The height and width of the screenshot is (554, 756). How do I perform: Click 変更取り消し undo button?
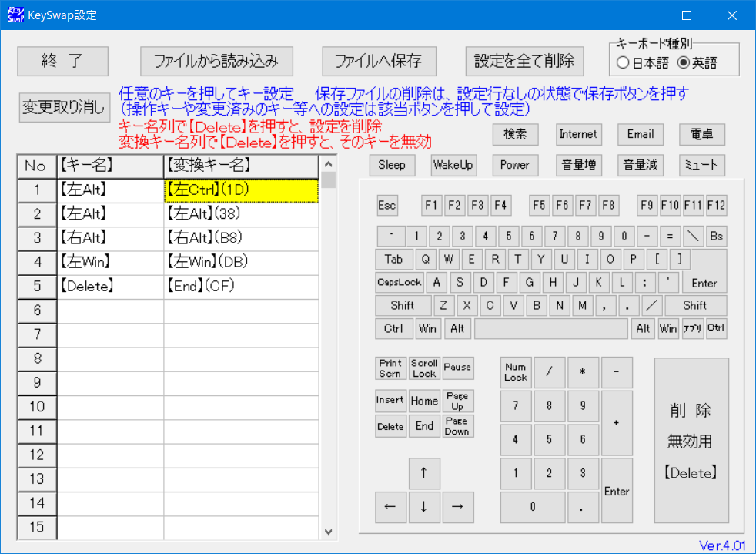click(x=64, y=107)
